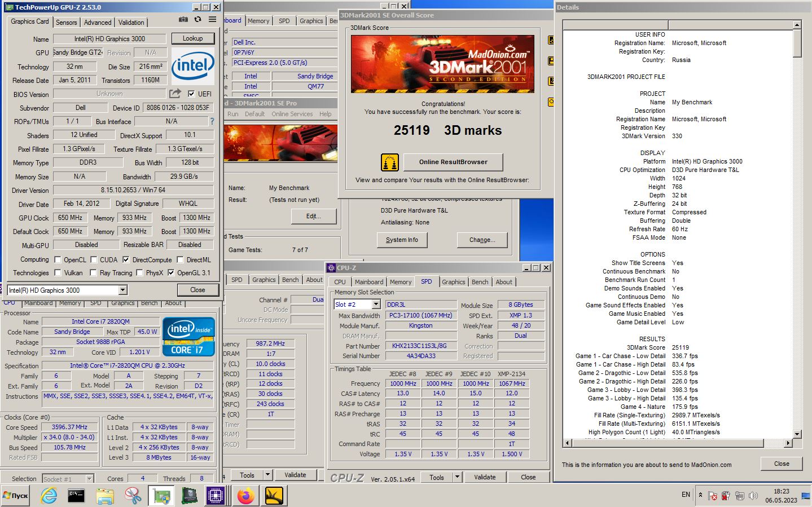Click the 3DMark2001 score banner image
Viewport: 812px width, 507px height.
[442, 64]
